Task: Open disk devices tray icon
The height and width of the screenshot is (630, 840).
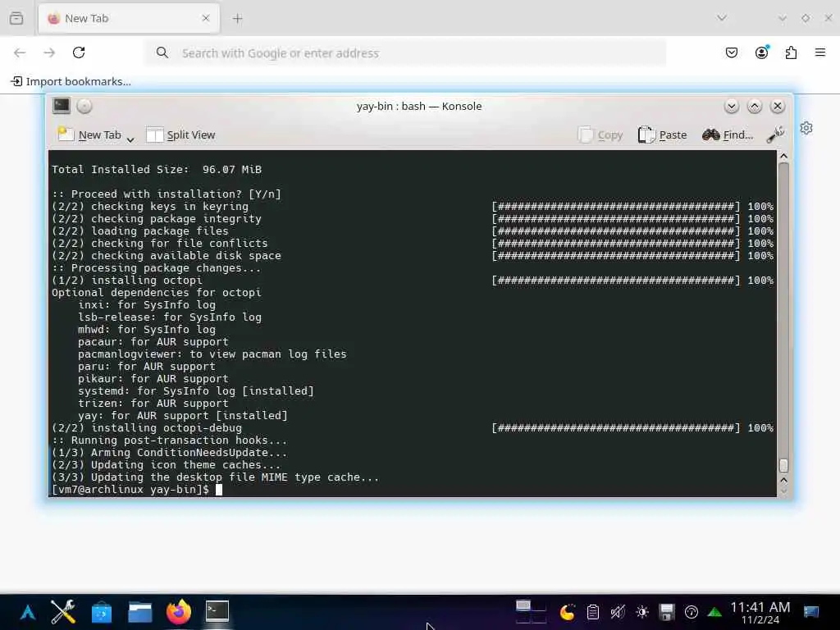Action: 667,612
